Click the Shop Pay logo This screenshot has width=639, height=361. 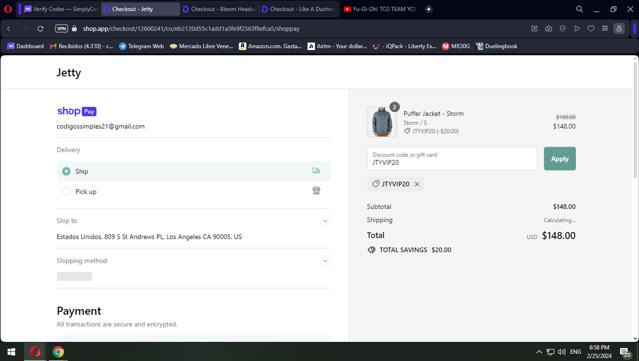tap(77, 111)
